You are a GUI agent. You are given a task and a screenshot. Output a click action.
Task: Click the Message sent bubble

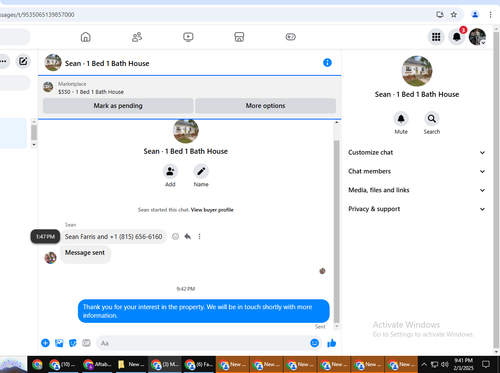85,253
